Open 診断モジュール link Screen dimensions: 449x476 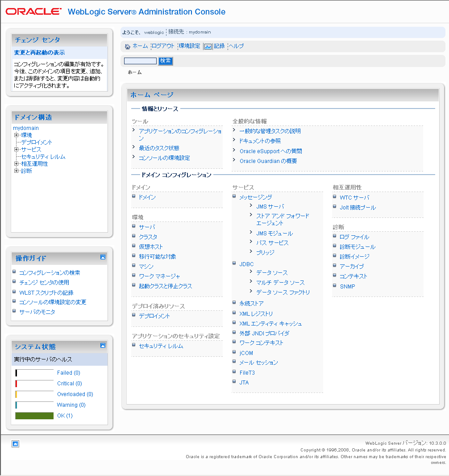(358, 247)
